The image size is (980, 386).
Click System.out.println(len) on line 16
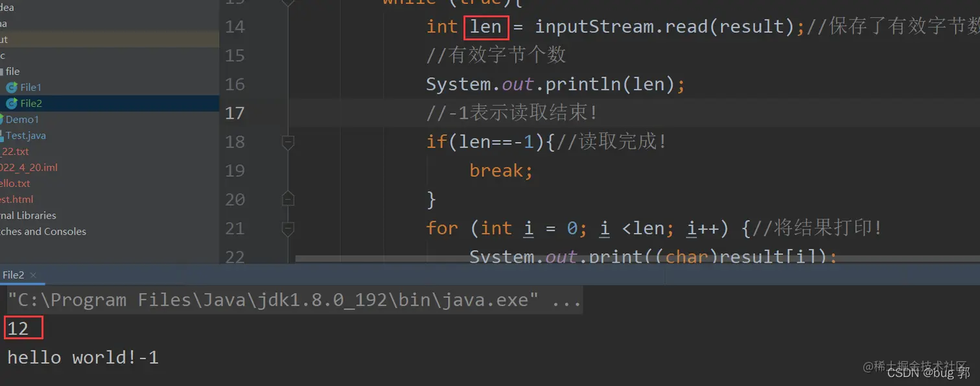(555, 84)
